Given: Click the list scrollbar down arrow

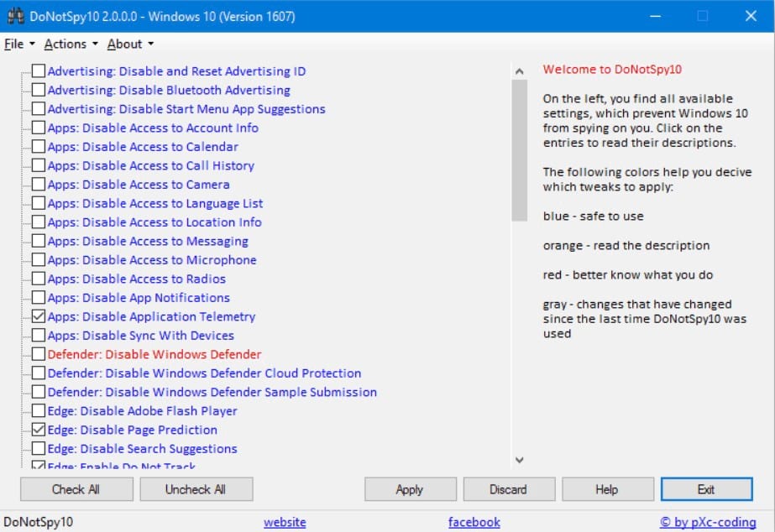Looking at the screenshot, I should 519,459.
